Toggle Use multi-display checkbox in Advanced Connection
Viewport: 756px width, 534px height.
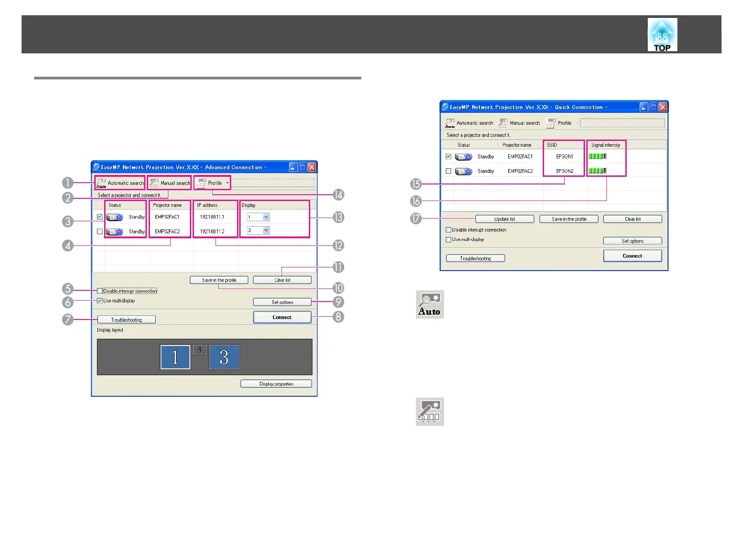100,301
